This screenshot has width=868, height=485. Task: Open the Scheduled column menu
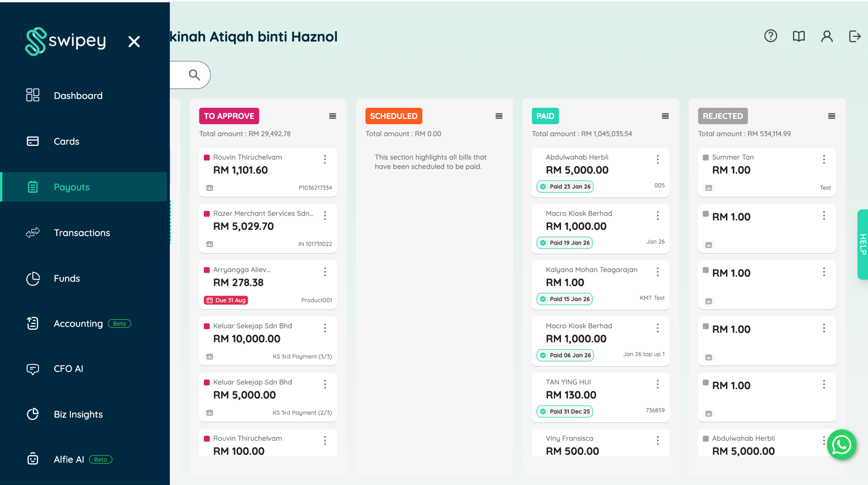click(499, 116)
